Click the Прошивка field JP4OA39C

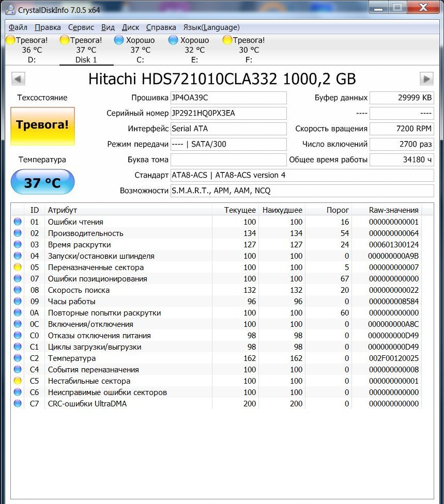pos(228,98)
